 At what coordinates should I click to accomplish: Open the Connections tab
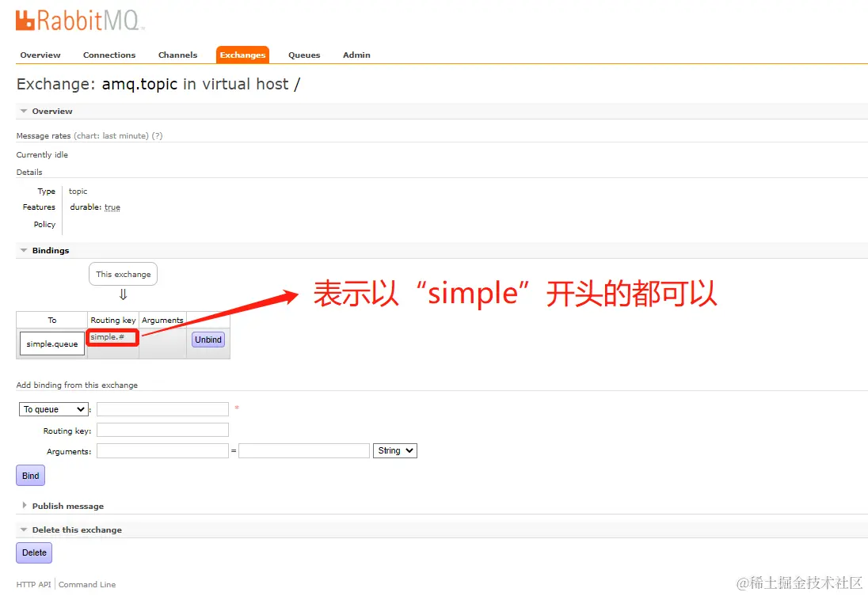pyautogui.click(x=109, y=55)
